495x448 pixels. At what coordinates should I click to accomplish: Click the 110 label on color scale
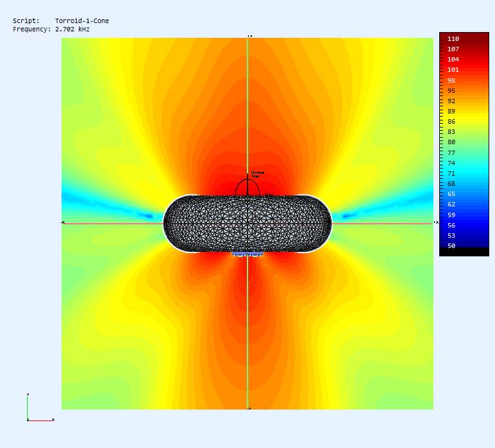[x=453, y=39]
